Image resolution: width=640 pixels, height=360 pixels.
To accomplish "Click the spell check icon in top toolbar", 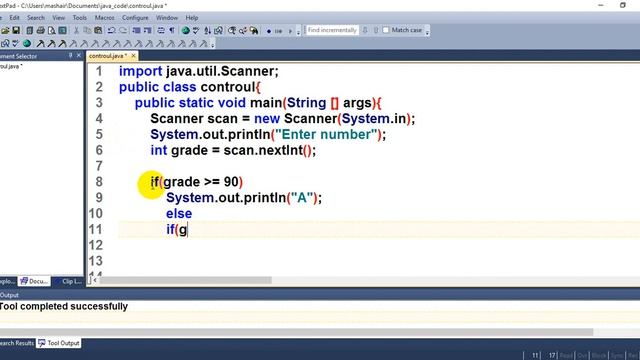I will [196, 31].
